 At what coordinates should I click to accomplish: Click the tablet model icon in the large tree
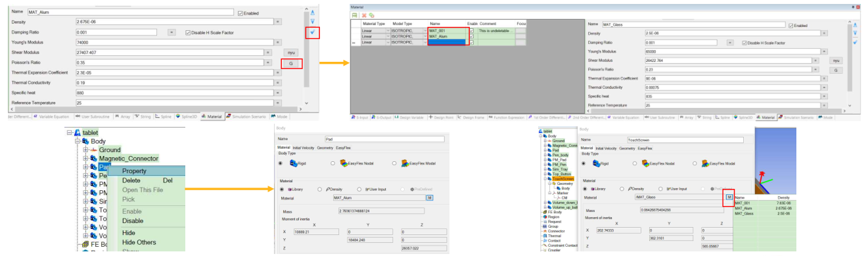78,132
